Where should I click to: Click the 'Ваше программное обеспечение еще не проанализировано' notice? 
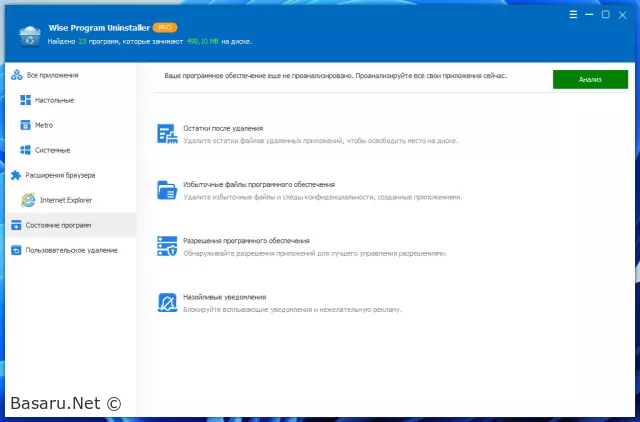pos(336,76)
